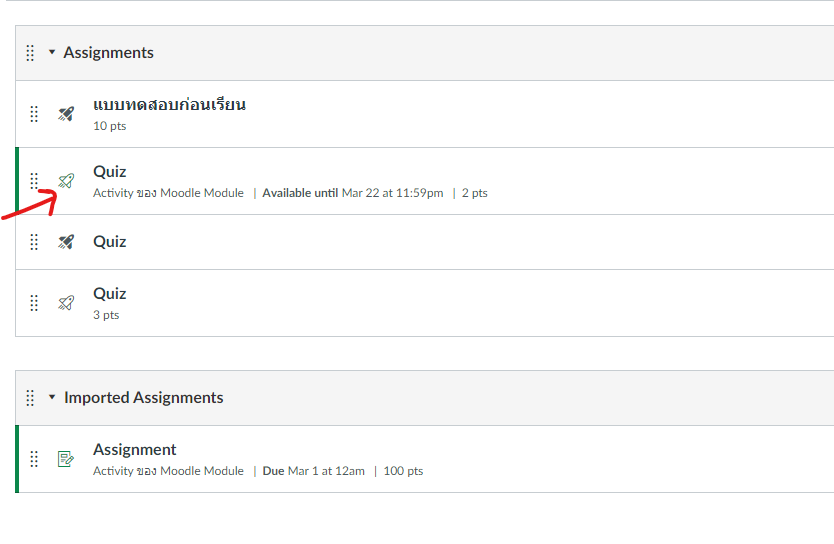Screen dimensions: 834x544
Task: Click the rocket icon for แบบทดสอบก่อนเรียน
Action: (x=66, y=114)
